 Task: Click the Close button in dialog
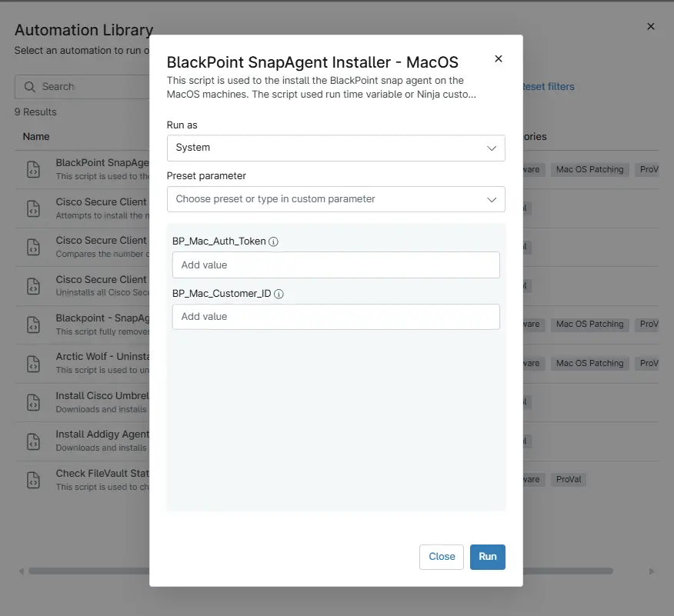(x=442, y=557)
